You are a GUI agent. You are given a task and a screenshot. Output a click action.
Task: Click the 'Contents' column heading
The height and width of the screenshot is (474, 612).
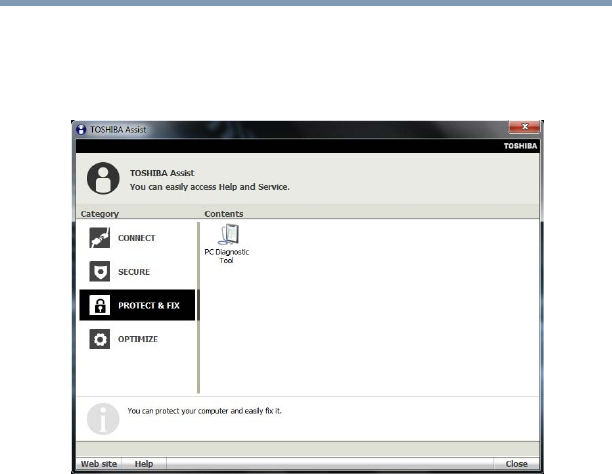point(224,214)
